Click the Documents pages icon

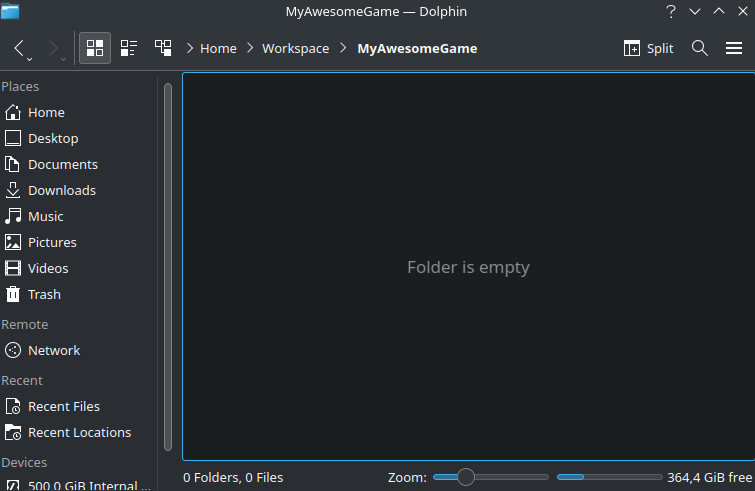pyautogui.click(x=13, y=164)
